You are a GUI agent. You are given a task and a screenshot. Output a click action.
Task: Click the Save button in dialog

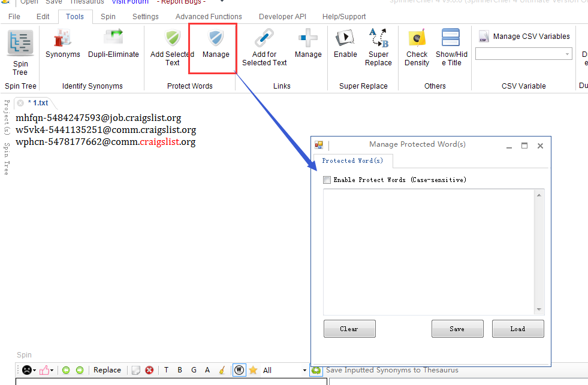click(x=457, y=329)
